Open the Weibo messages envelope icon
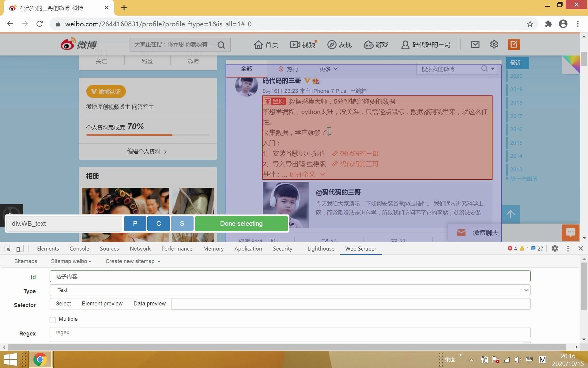Image resolution: width=588 pixels, height=368 pixels. click(475, 44)
